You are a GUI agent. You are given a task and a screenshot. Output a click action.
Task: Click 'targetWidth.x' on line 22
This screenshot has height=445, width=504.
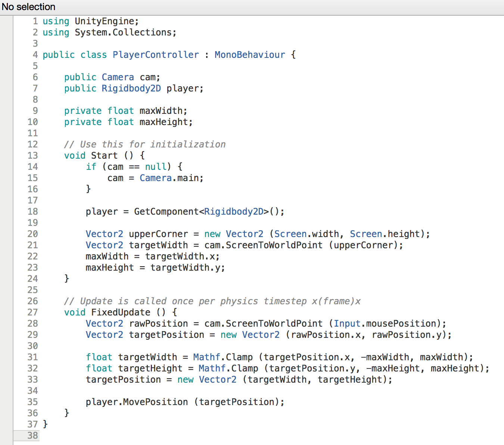click(x=180, y=256)
